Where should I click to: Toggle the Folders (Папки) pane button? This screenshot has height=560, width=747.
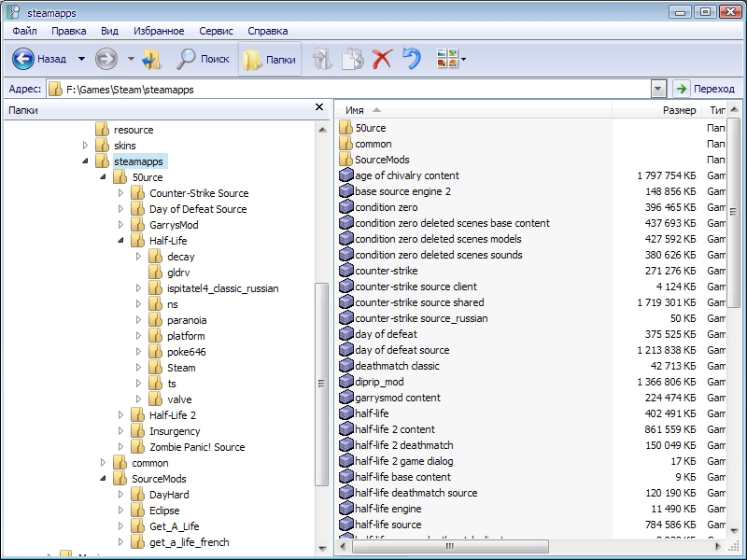[x=270, y=59]
